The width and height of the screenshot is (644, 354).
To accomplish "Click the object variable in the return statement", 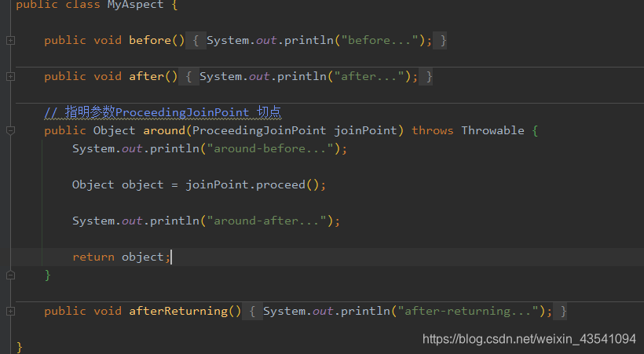I will [x=142, y=257].
